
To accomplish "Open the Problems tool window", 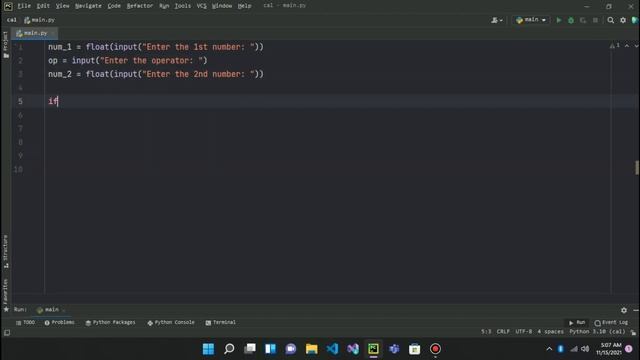I will pos(60,322).
